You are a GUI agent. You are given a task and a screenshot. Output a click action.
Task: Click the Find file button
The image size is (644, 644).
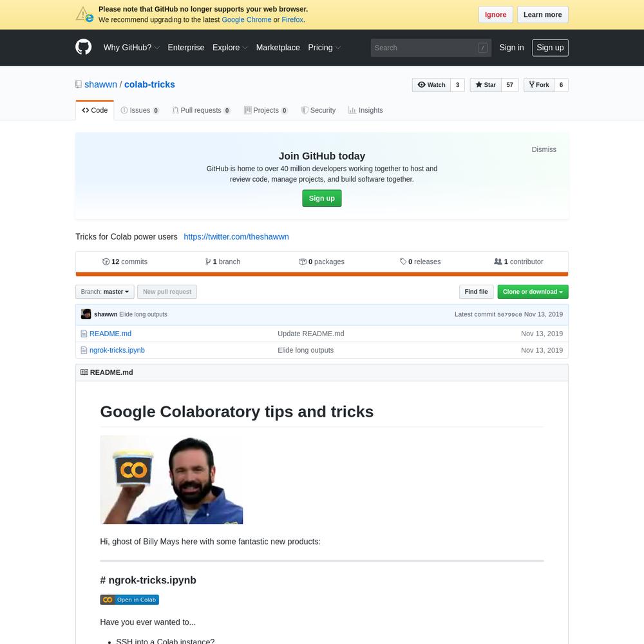476,292
